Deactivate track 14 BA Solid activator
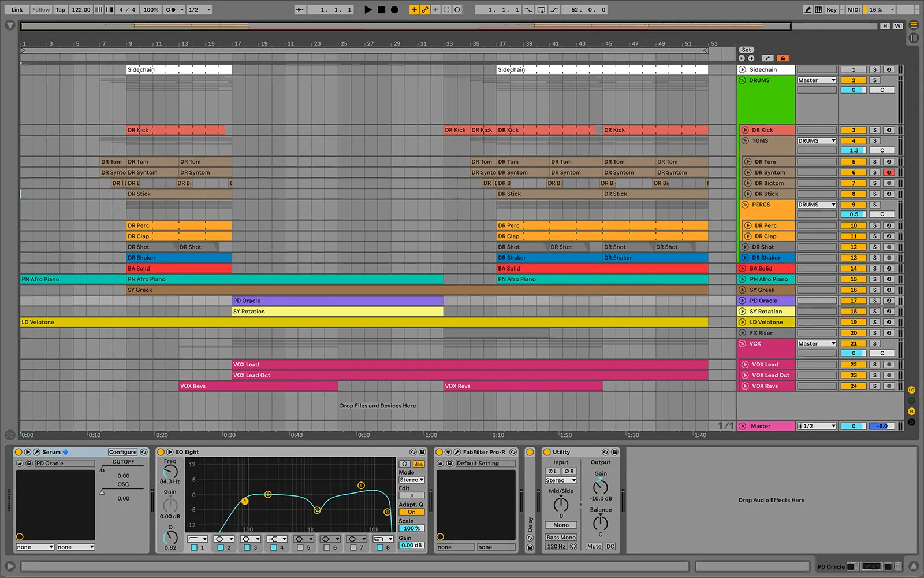Image resolution: width=924 pixels, height=578 pixels. tap(854, 268)
